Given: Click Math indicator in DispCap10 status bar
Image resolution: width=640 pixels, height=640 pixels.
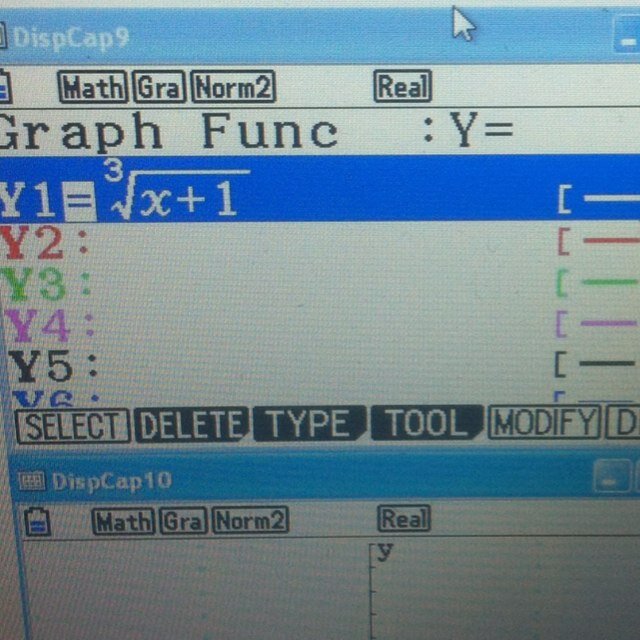Looking at the screenshot, I should pyautogui.click(x=124, y=521).
